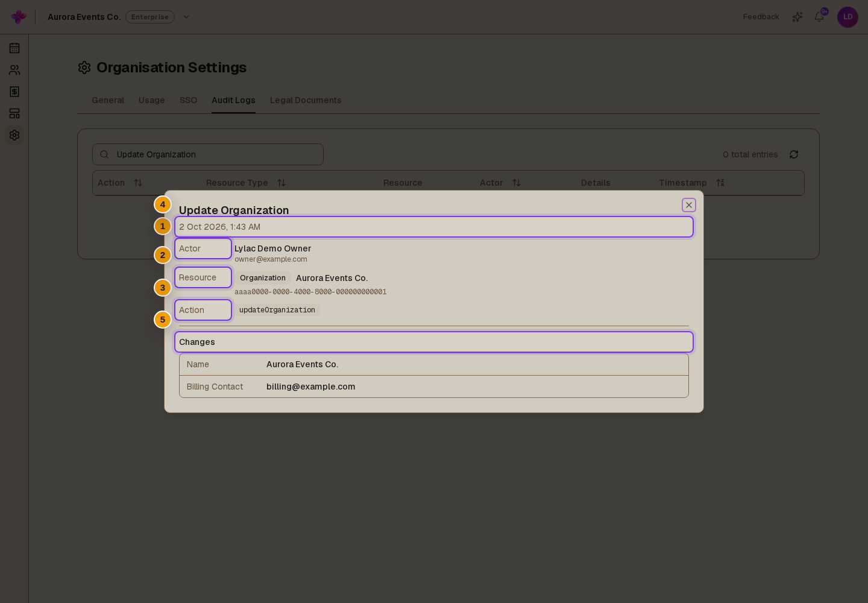This screenshot has height=603, width=868.
Task: Click the owner@example.com email
Action: pos(271,259)
